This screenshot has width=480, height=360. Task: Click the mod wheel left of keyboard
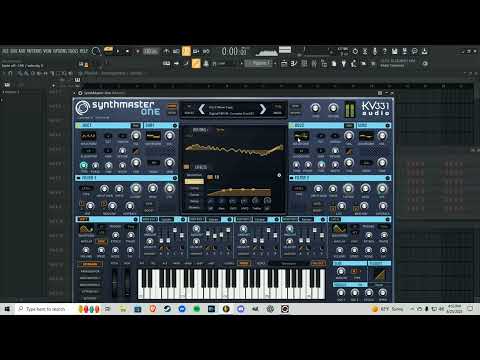click(x=127, y=282)
